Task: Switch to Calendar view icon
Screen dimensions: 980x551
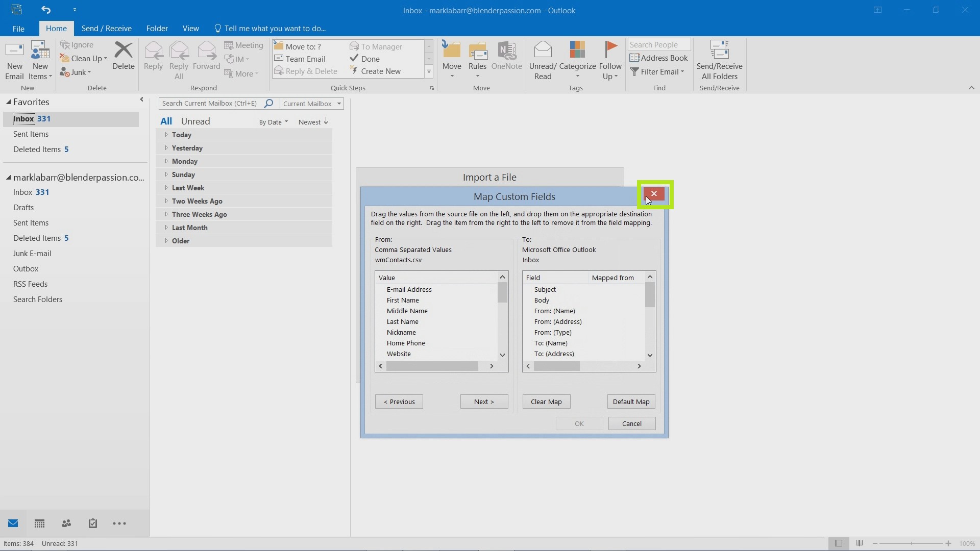Action: (x=39, y=523)
